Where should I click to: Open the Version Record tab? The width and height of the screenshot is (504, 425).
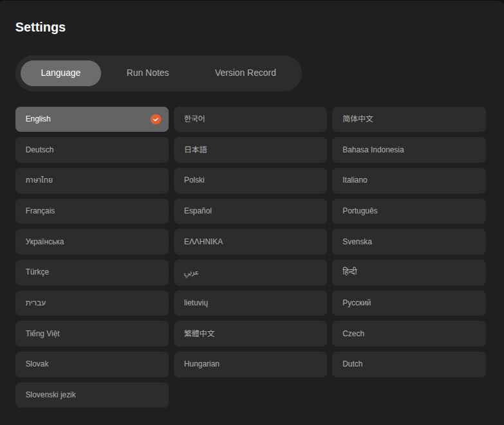[245, 73]
